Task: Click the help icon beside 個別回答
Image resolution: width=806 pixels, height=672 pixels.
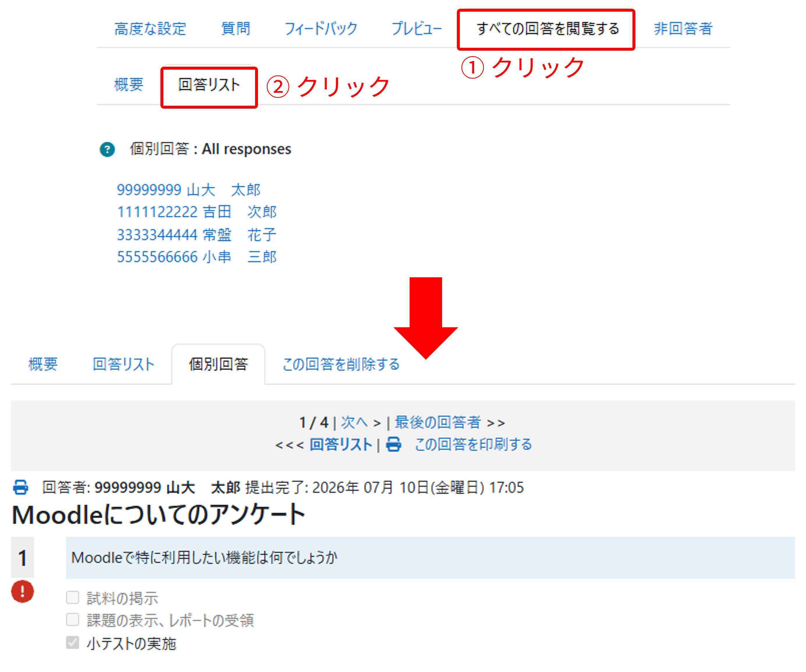Action: 107,149
